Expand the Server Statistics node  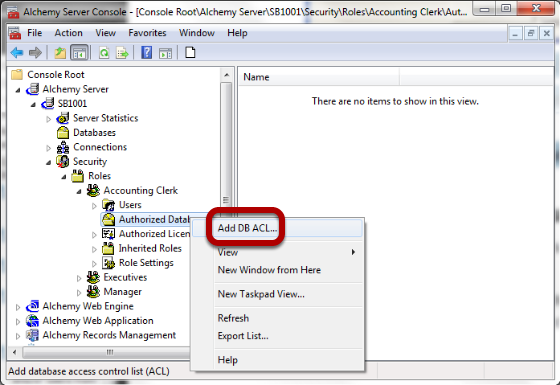point(49,119)
